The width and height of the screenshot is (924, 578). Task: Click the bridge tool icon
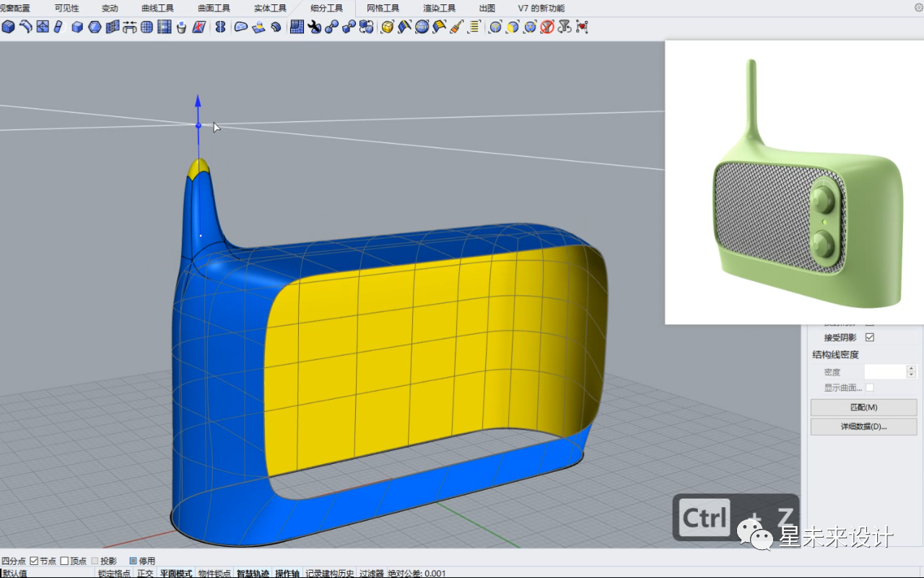(x=130, y=27)
